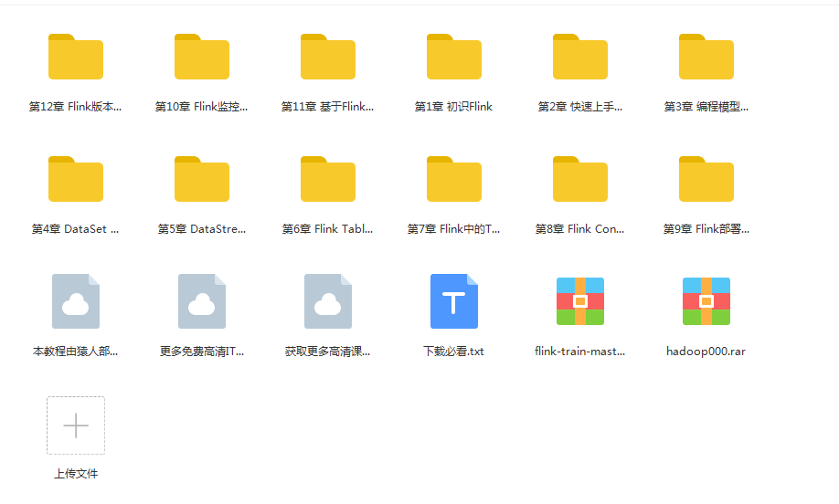Select the 获取更多高清课 cloud file
Viewport: 839px width, 504px height.
pyautogui.click(x=328, y=301)
